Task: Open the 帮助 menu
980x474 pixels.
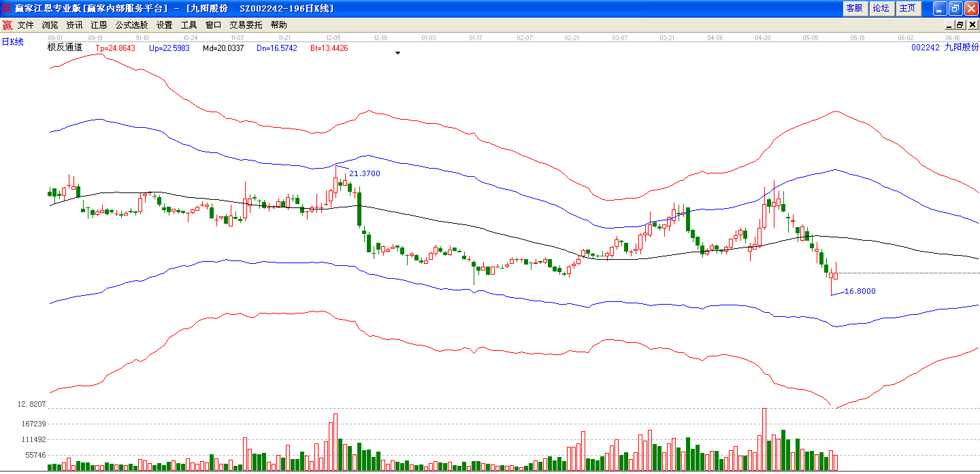Action: pos(278,25)
